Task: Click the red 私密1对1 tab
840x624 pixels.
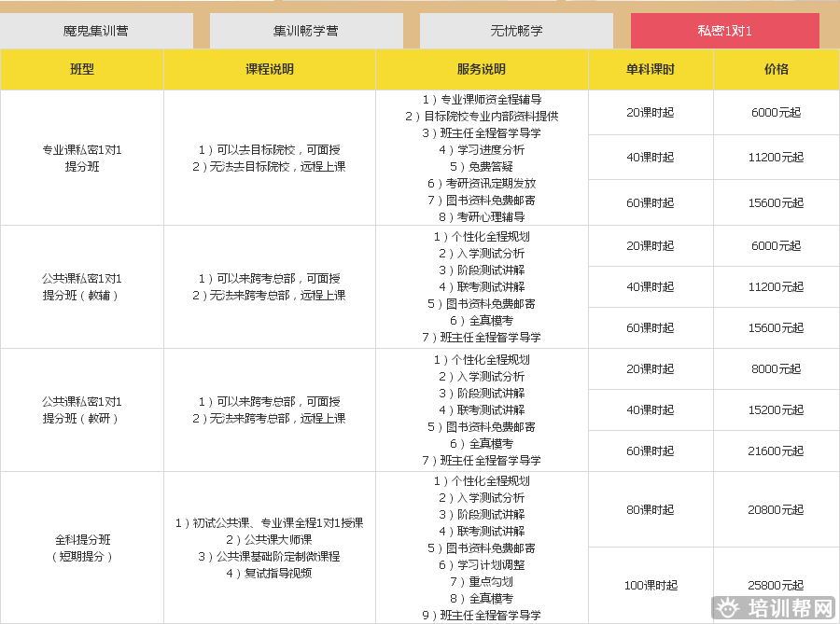Action: pos(724,31)
